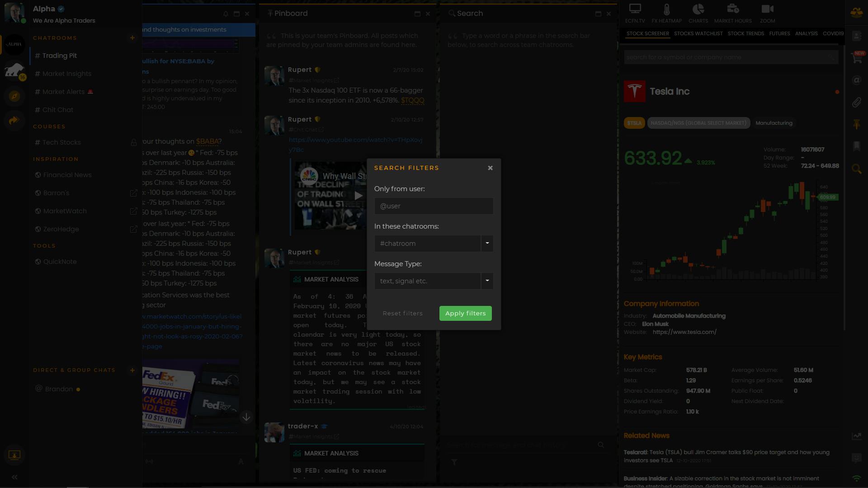Reset the search filters
Viewport: 868px width, 488px height.
pyautogui.click(x=402, y=314)
